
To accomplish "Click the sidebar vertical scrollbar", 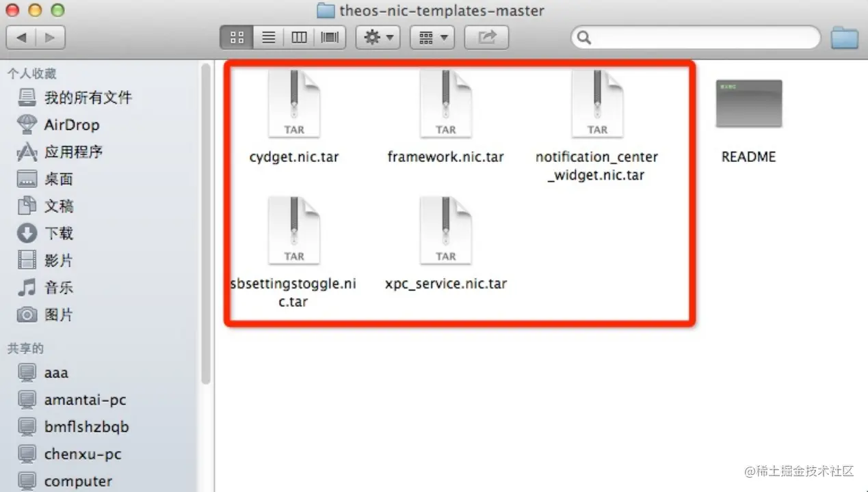I will pyautogui.click(x=206, y=224).
